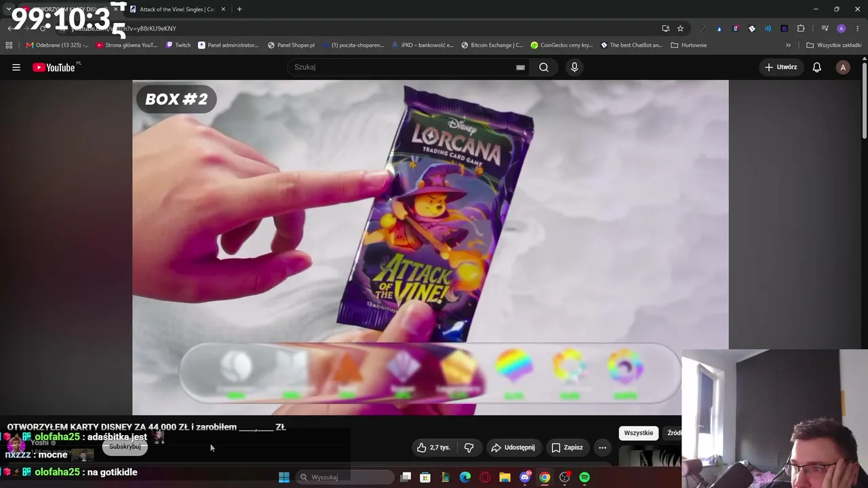868x488 pixels.
Task: Dislike the video with thumbs down
Action: [x=469, y=447]
